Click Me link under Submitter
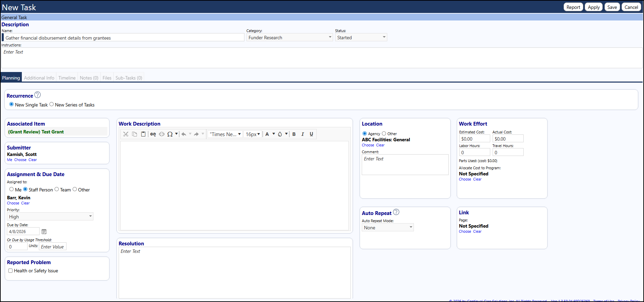 (x=10, y=160)
